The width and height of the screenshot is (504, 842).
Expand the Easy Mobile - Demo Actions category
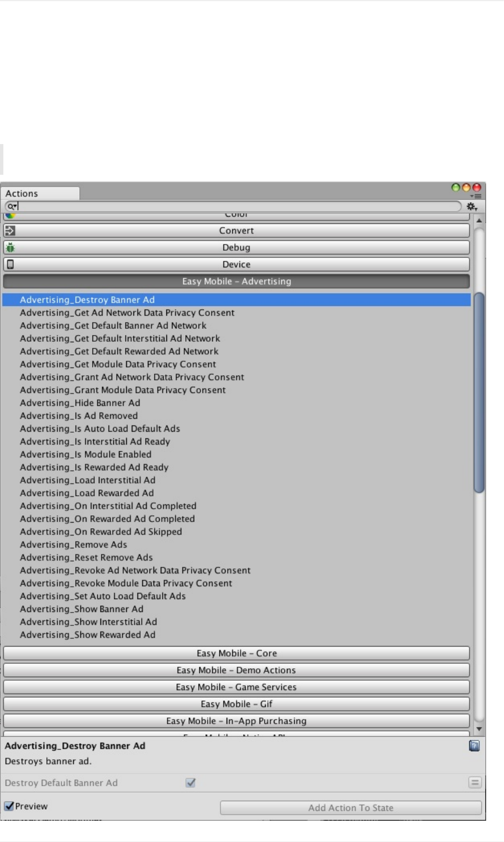[x=237, y=670]
